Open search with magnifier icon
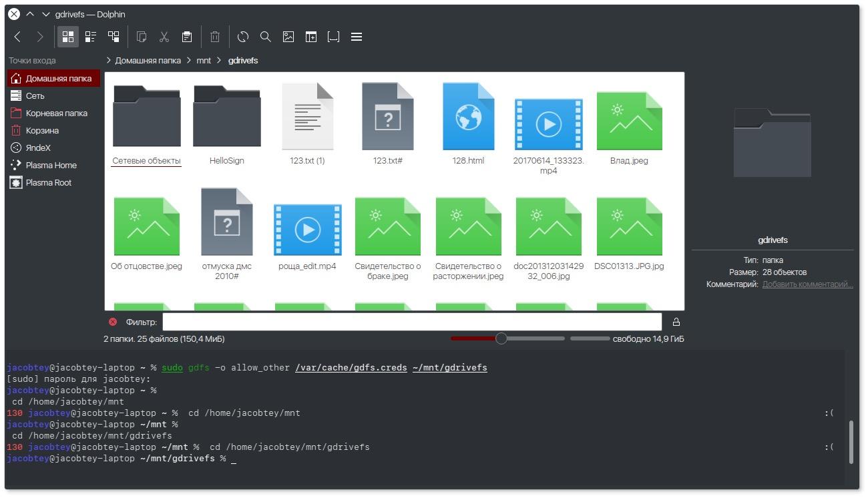 [x=266, y=37]
